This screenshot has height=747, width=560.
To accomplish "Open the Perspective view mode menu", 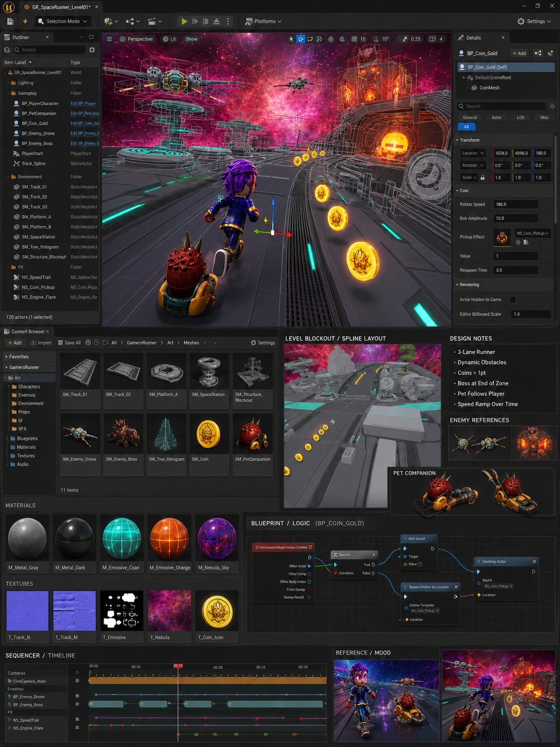I will coord(137,39).
